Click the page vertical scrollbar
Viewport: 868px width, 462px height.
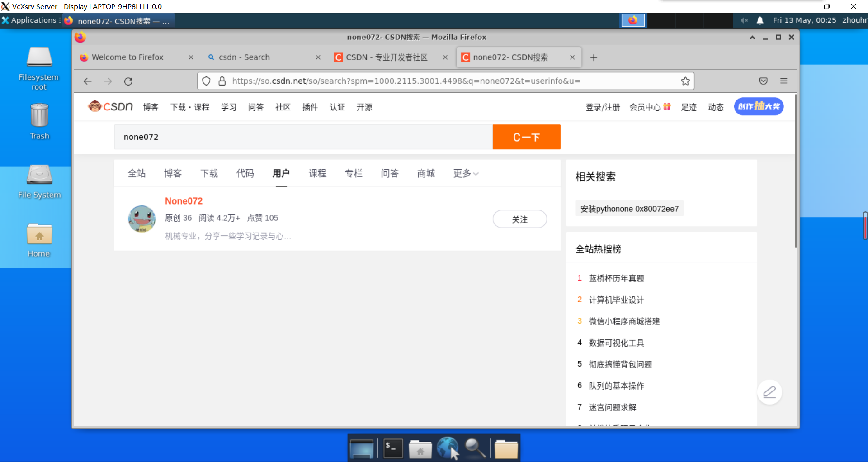(x=796, y=171)
